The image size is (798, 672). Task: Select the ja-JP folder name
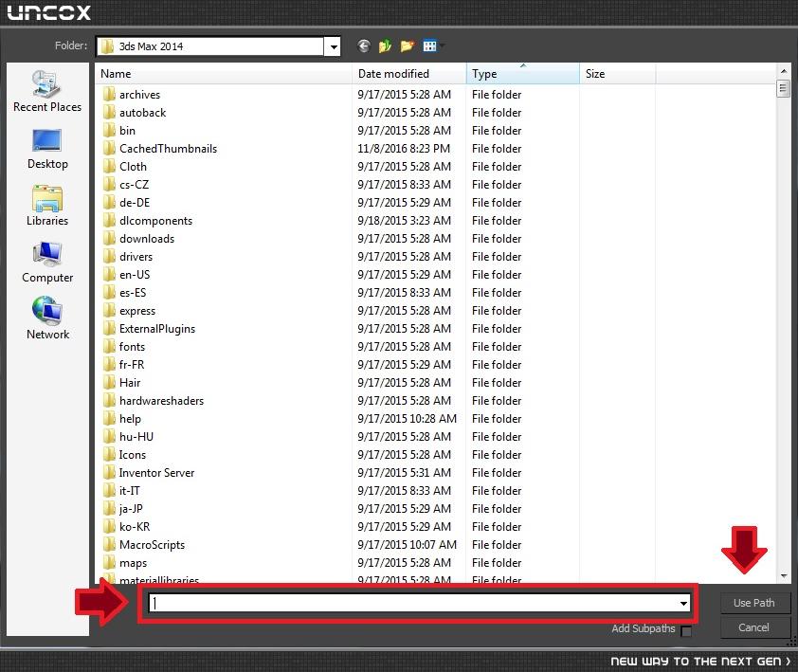(x=131, y=509)
